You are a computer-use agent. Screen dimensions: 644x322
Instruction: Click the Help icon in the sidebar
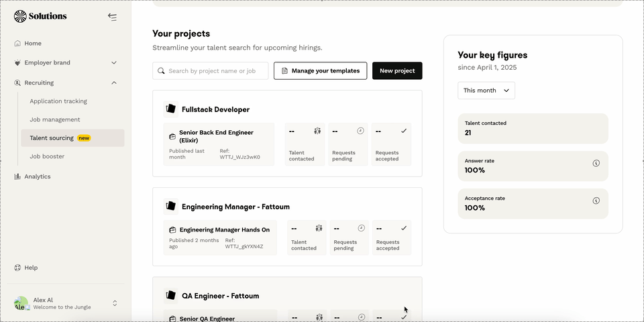point(17,268)
